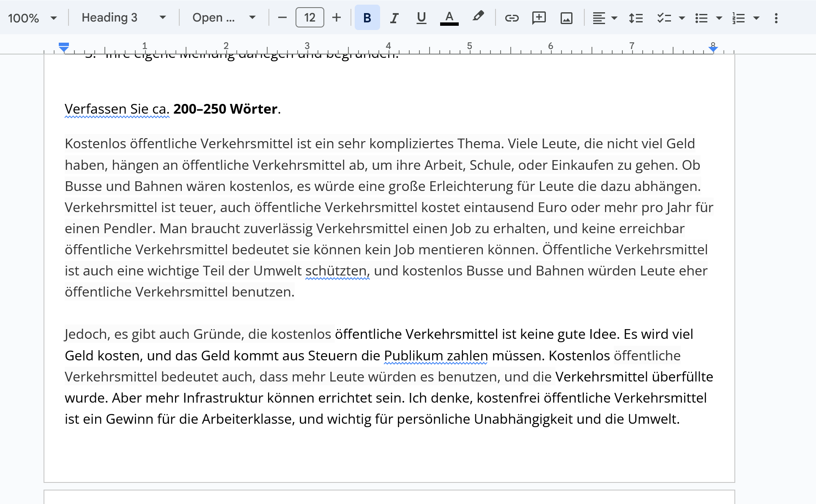Open line and paragraph spacing options
The image size is (816, 504).
point(635,18)
